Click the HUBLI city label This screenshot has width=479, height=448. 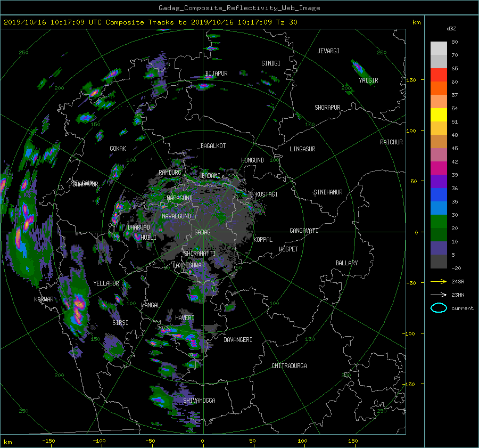[x=148, y=238]
